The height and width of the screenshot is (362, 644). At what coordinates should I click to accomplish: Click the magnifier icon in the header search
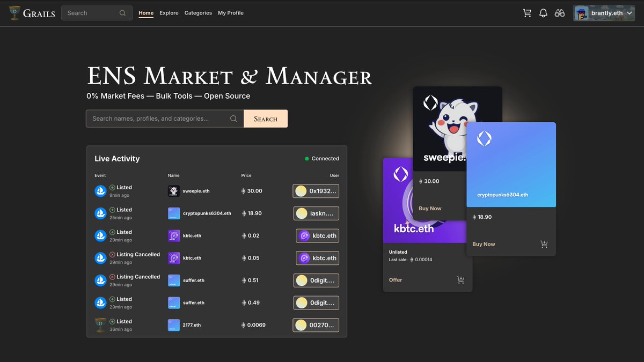(x=123, y=13)
